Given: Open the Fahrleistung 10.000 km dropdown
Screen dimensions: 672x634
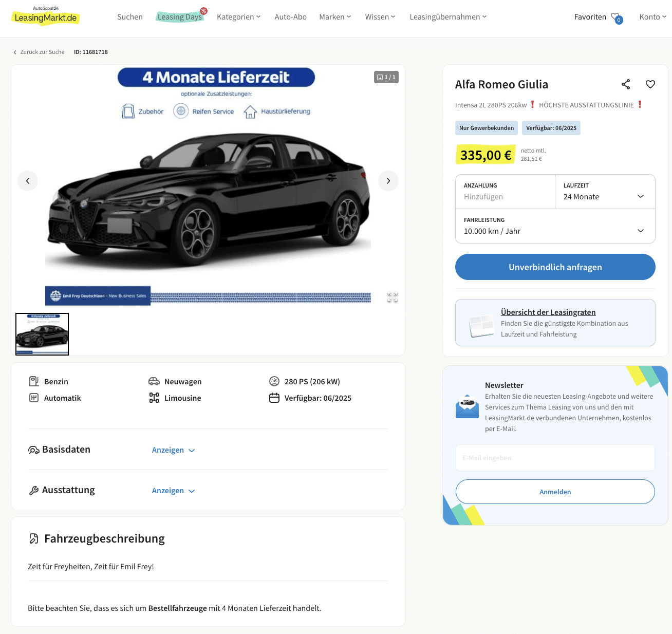Looking at the screenshot, I should pyautogui.click(x=555, y=226).
